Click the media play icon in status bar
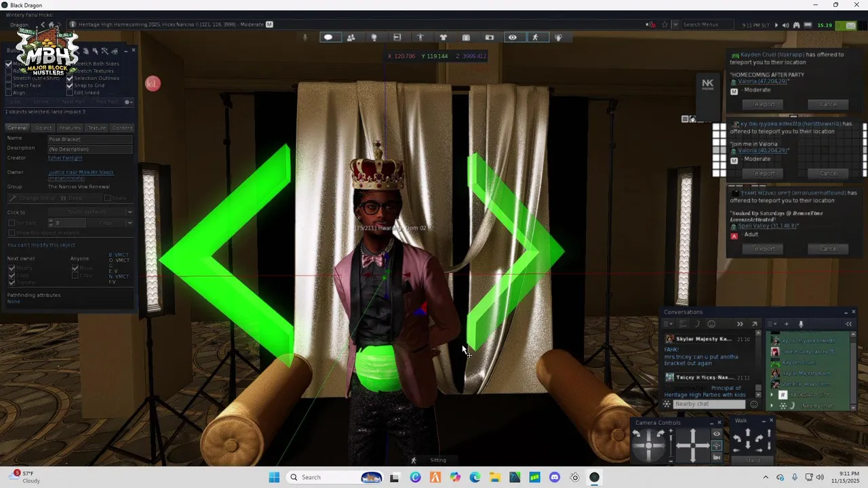The width and height of the screenshot is (868, 488). pos(776,25)
